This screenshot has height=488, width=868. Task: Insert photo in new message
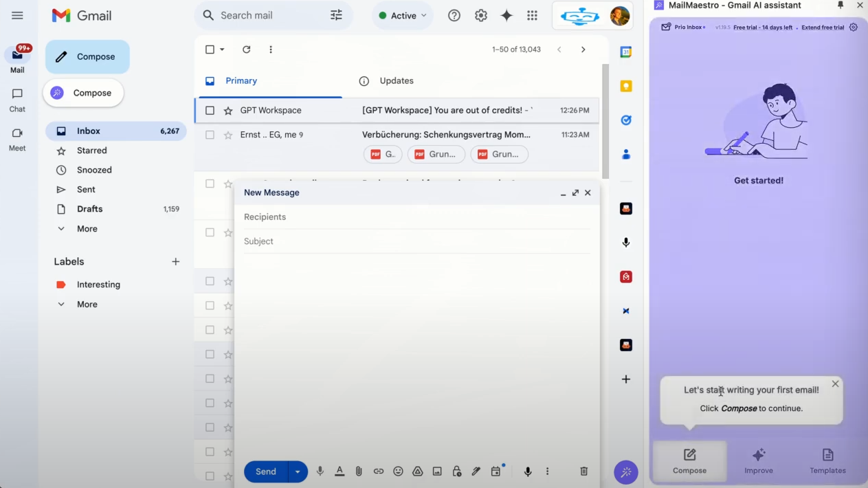pos(437,472)
